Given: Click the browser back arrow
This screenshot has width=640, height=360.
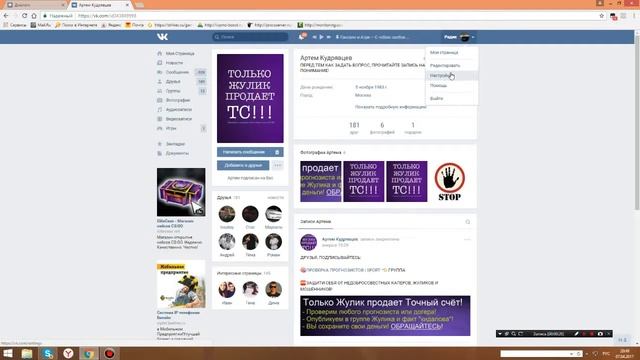Looking at the screenshot, I should pos(6,16).
